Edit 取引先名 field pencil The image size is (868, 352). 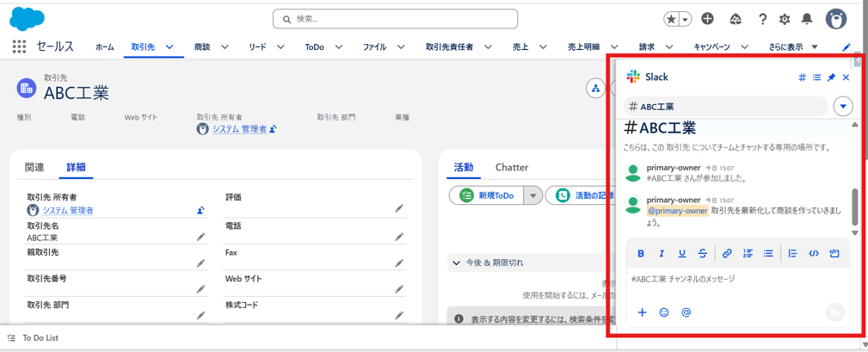pyautogui.click(x=200, y=237)
